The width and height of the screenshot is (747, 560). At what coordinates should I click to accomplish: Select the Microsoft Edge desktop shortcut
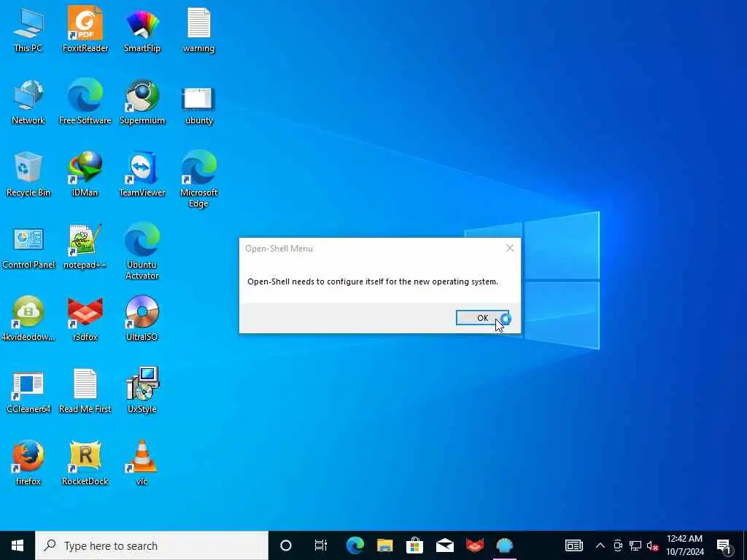tap(198, 179)
